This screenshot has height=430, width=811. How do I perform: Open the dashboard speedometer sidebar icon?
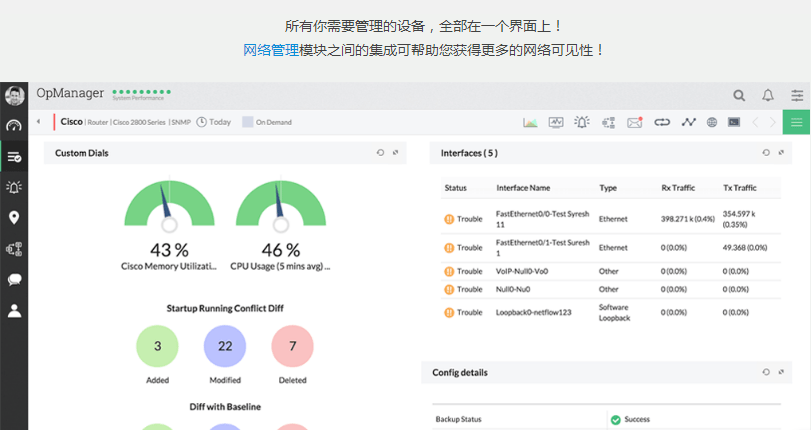(14, 126)
